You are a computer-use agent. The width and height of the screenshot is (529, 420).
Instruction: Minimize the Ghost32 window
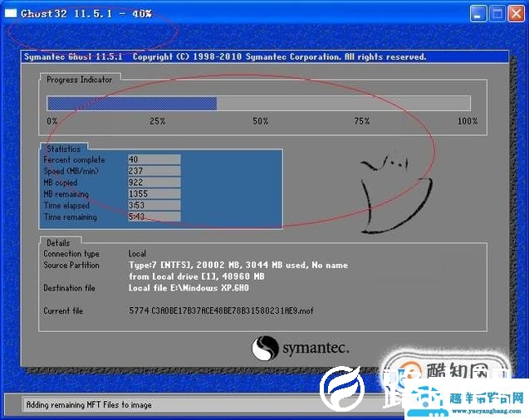[479, 14]
